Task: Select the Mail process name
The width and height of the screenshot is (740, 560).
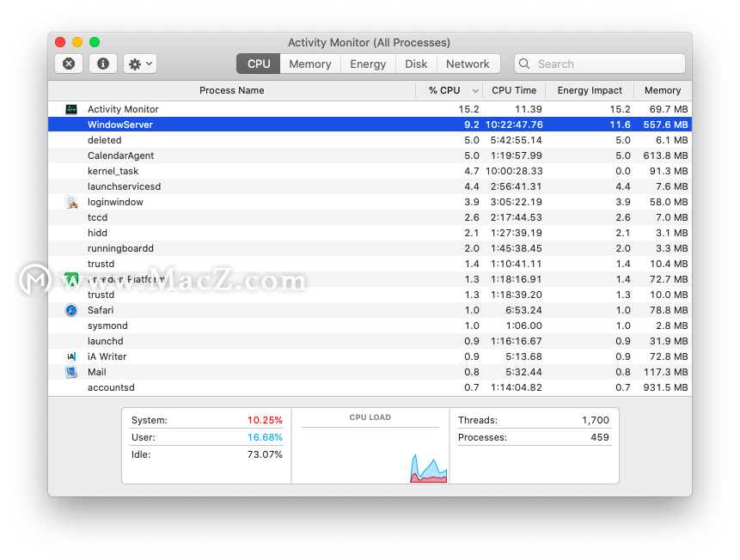Action: (x=97, y=372)
